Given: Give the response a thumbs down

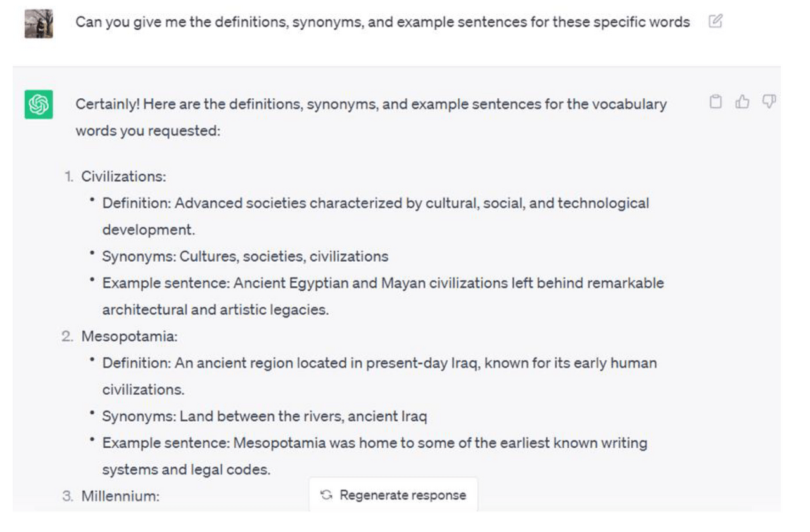Looking at the screenshot, I should tap(769, 102).
